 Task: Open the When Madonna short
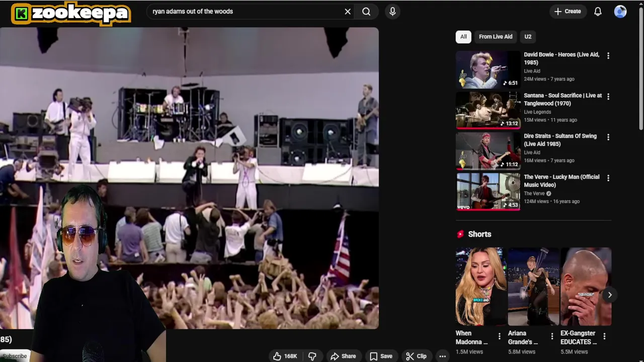pyautogui.click(x=481, y=286)
